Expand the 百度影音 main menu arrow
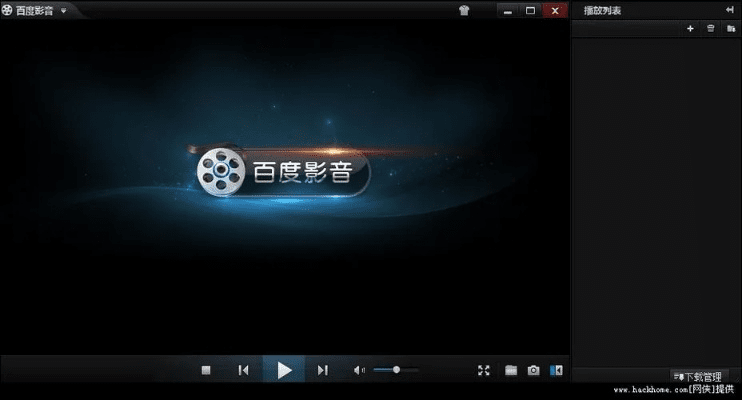This screenshot has height=400, width=742. 64,11
